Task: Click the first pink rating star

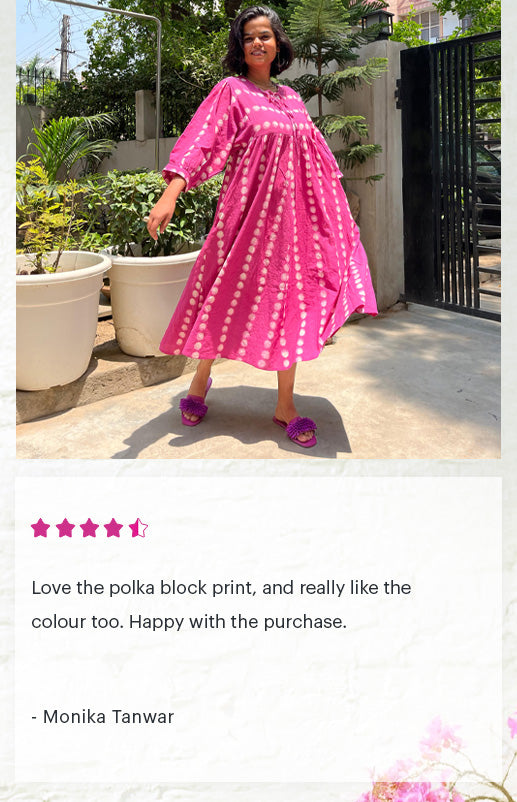Action: (x=40, y=528)
